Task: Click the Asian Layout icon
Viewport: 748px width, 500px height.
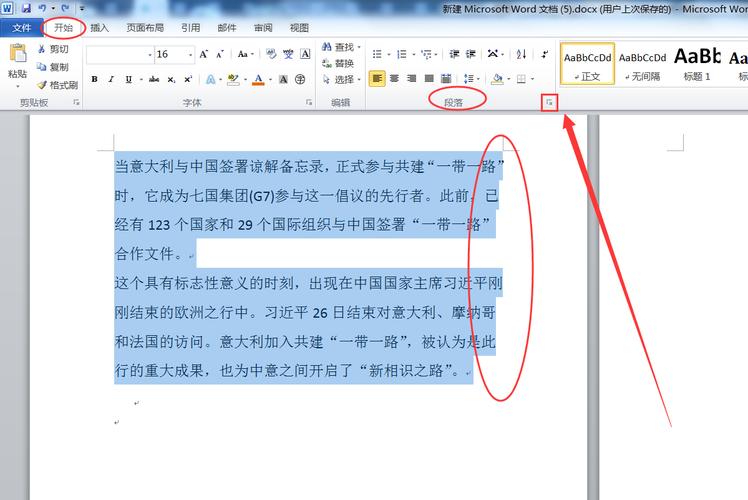Action: (x=493, y=54)
